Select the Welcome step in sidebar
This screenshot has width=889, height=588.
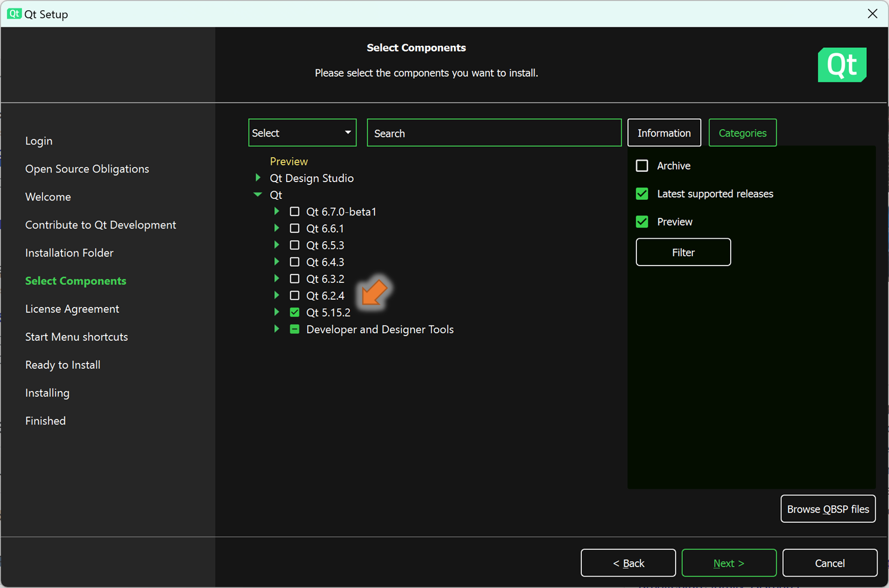48,197
